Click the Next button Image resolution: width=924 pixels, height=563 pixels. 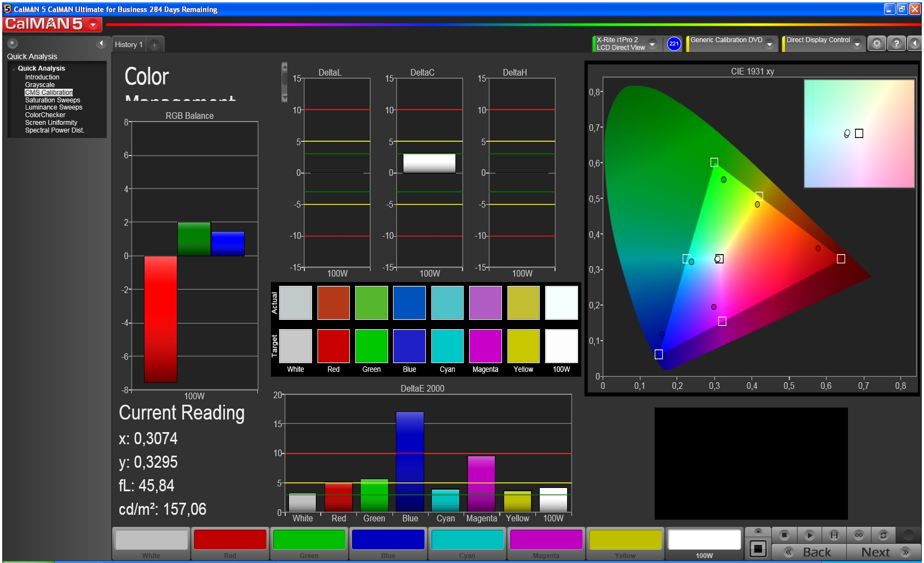[883, 552]
